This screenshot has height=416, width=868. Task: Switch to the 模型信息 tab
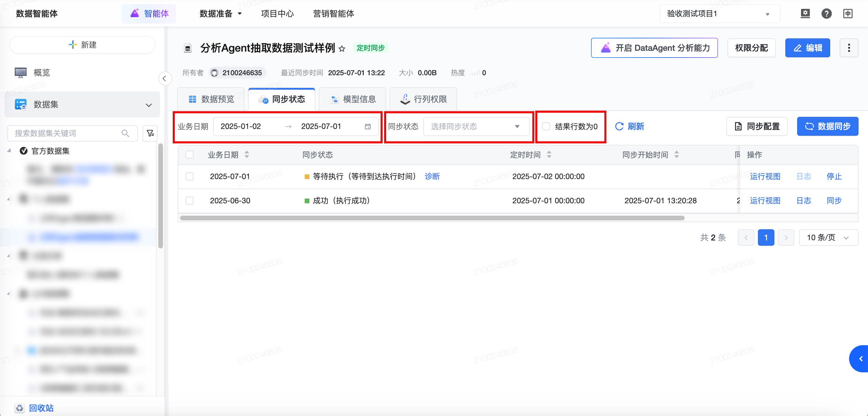(353, 99)
